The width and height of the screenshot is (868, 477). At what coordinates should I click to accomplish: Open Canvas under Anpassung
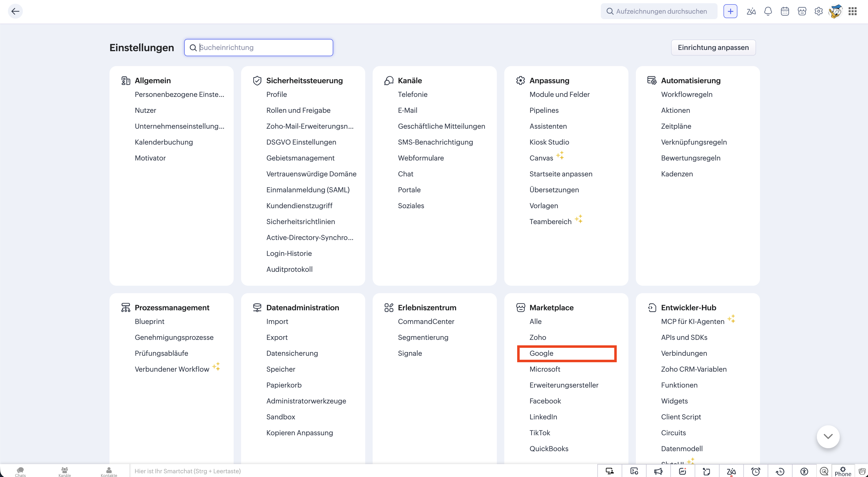(541, 158)
